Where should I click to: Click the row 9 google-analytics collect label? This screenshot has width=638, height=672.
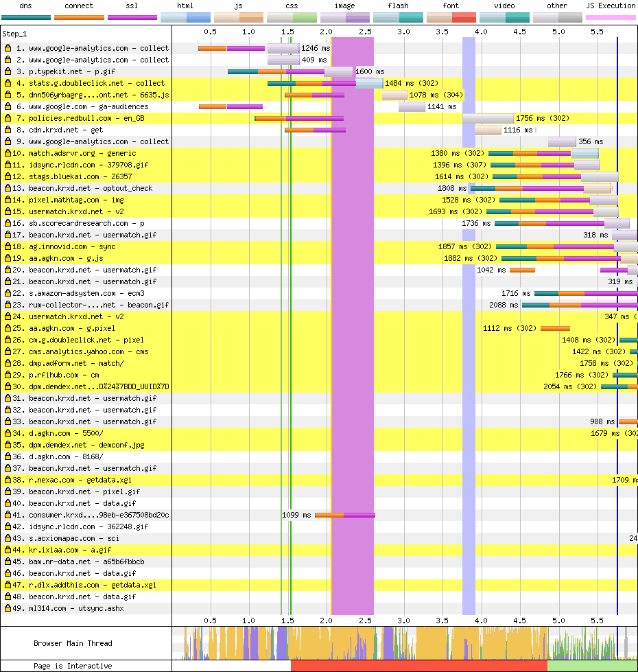[x=99, y=141]
